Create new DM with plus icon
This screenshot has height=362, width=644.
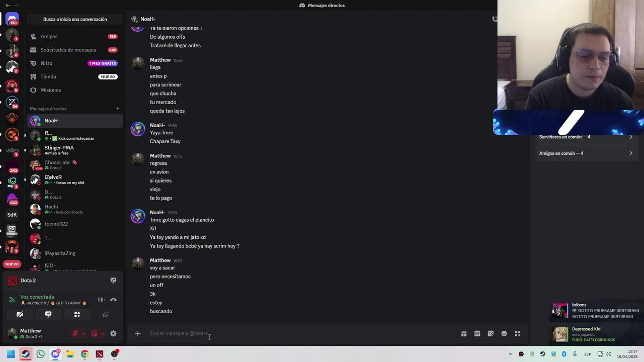[118, 109]
